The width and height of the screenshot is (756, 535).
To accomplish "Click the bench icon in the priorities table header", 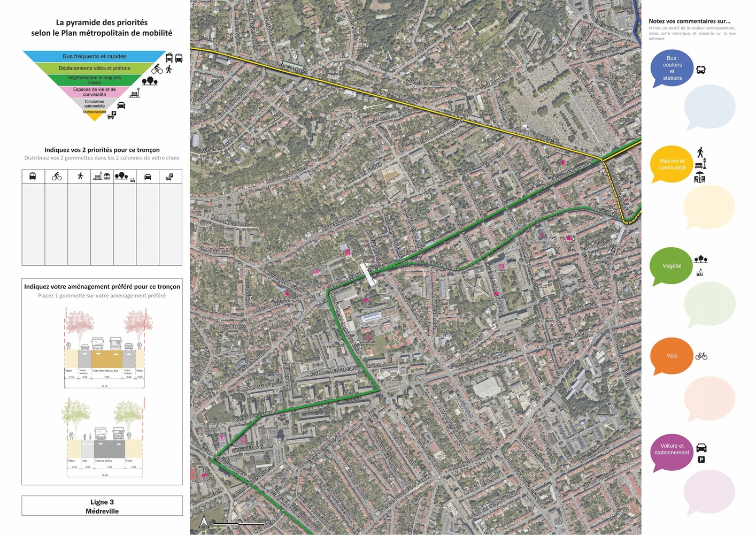I will pos(98,175).
